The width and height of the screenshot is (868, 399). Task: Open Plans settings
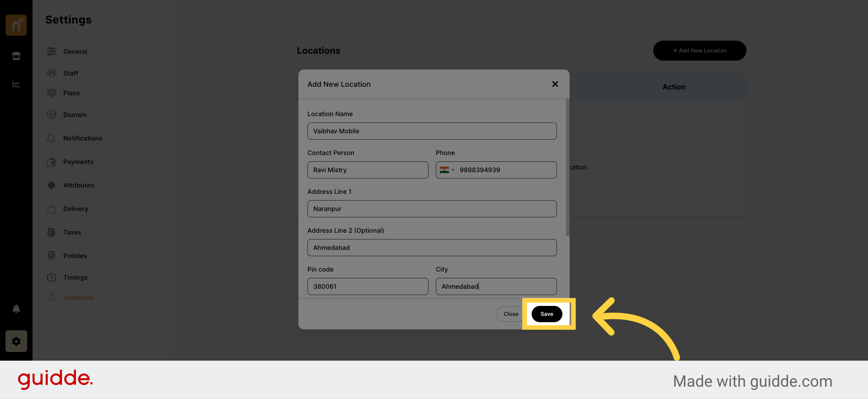[x=71, y=93]
